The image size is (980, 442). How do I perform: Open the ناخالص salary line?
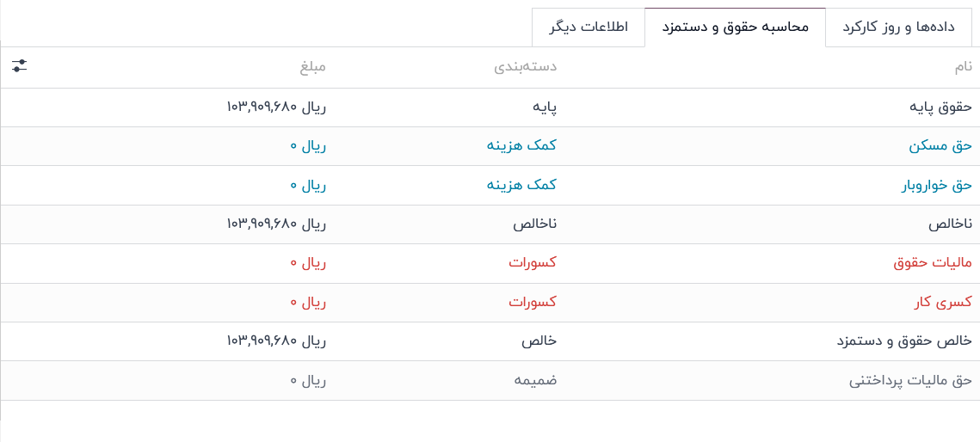coord(950,224)
